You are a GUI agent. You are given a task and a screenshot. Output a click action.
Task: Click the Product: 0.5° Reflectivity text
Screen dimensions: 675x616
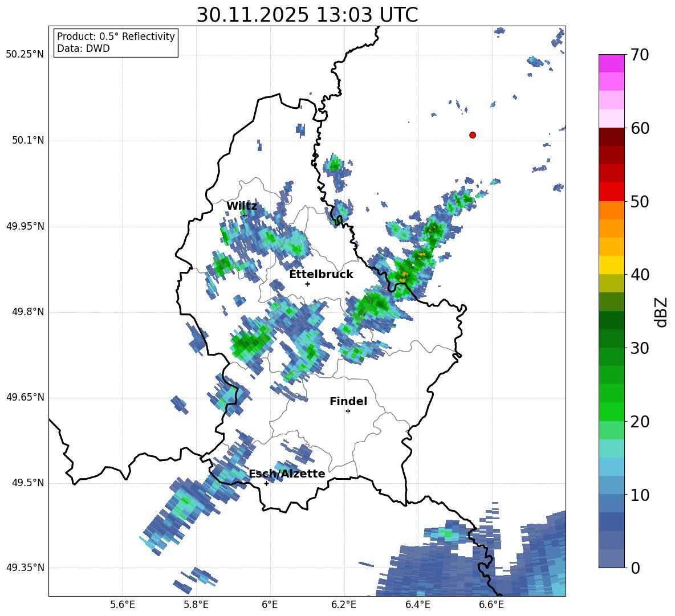(x=116, y=36)
